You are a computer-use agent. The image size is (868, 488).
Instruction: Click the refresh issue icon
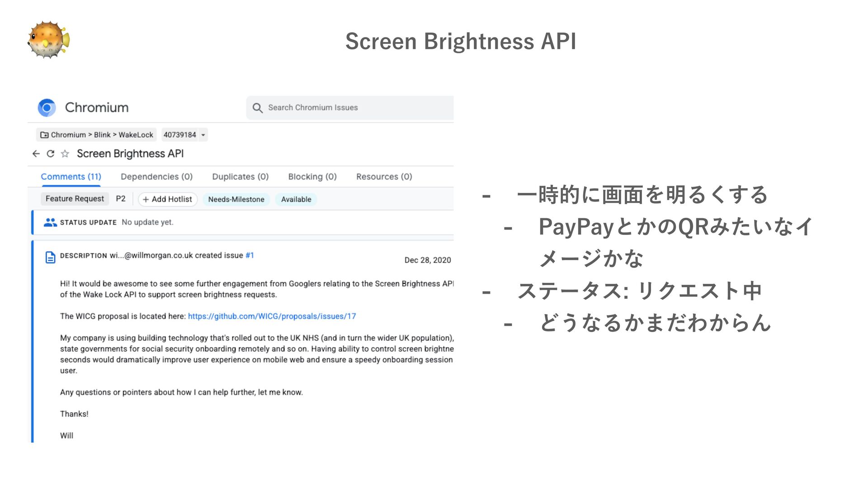[x=51, y=154]
